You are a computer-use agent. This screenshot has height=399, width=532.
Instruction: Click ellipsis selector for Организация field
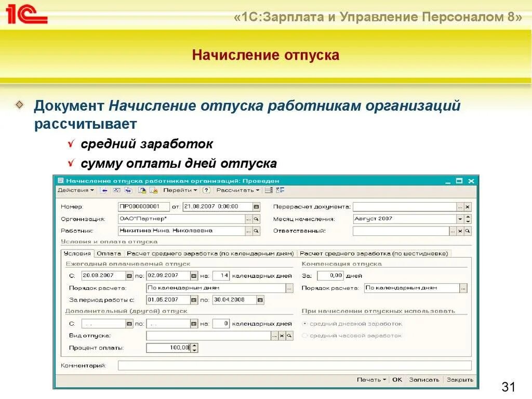click(x=249, y=219)
